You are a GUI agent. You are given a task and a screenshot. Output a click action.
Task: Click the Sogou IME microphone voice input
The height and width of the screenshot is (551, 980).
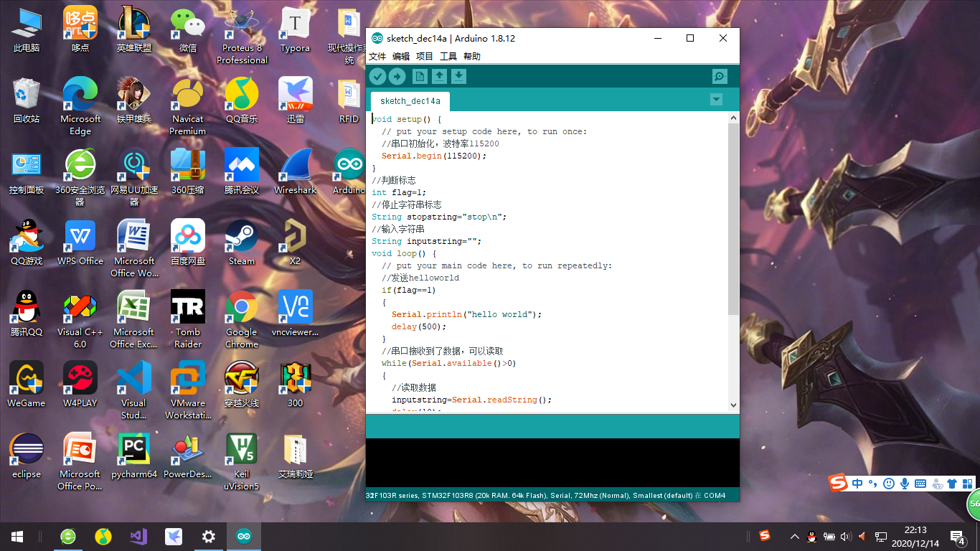[905, 484]
